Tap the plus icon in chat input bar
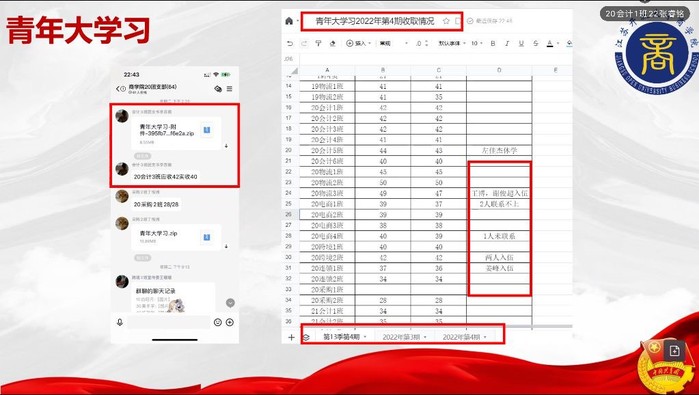This screenshot has height=395, width=699. (230, 322)
